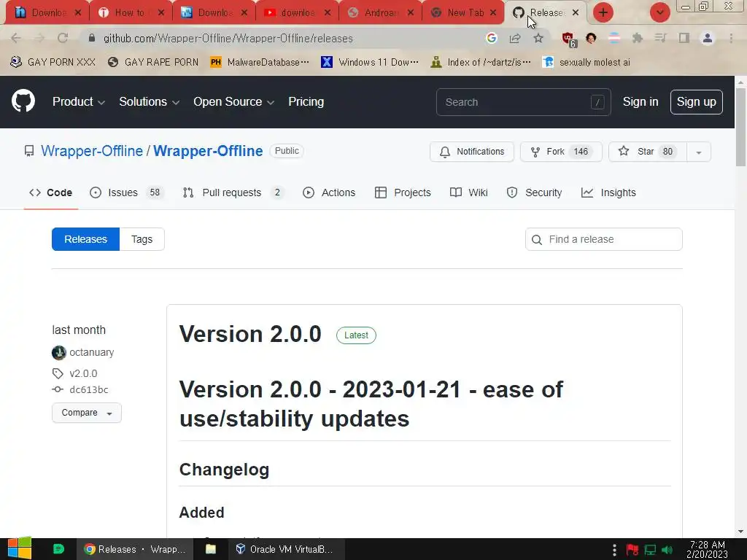Expand the Solutions menu
Screen dimensions: 747x560
149,101
